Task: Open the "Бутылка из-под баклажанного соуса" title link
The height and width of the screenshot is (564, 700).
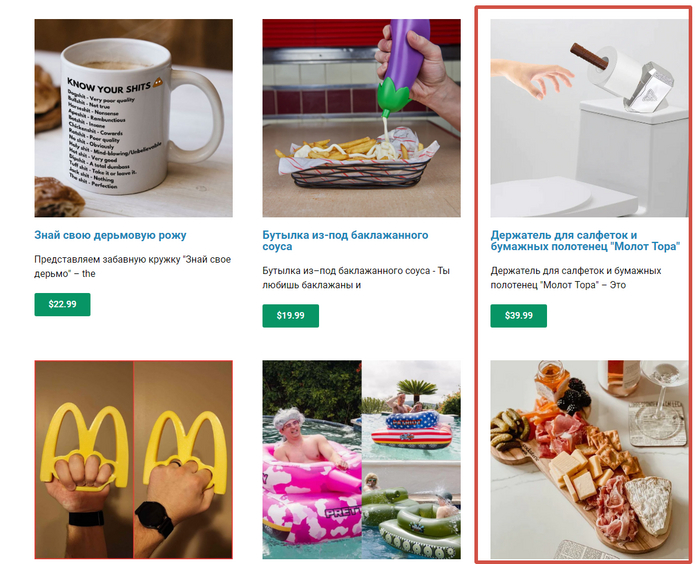Action: click(x=345, y=241)
